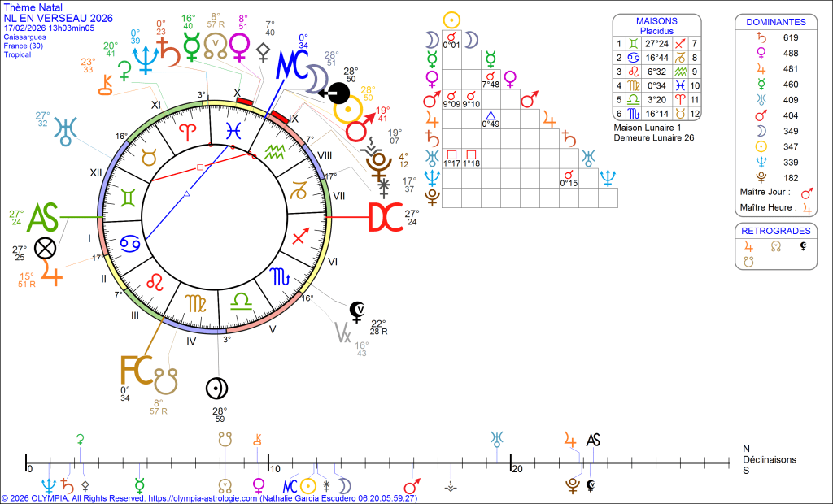Click the grey Vx vertex symbol

tap(343, 332)
